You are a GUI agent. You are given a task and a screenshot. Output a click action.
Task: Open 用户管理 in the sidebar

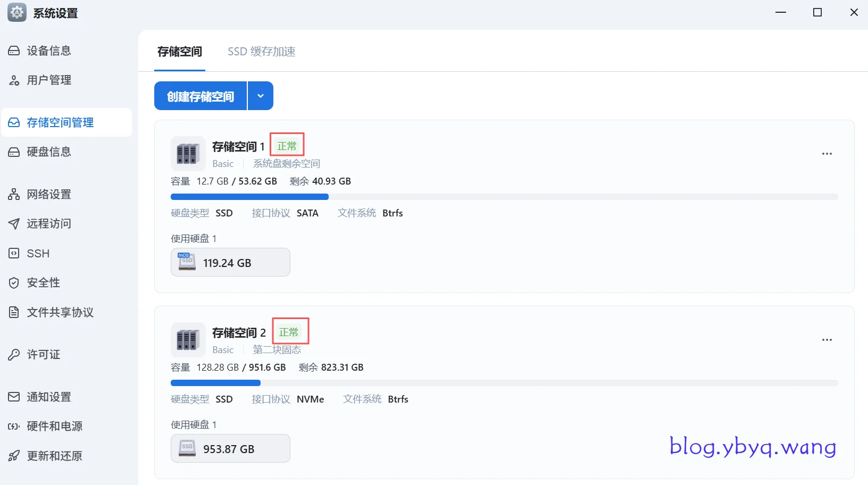pos(49,80)
